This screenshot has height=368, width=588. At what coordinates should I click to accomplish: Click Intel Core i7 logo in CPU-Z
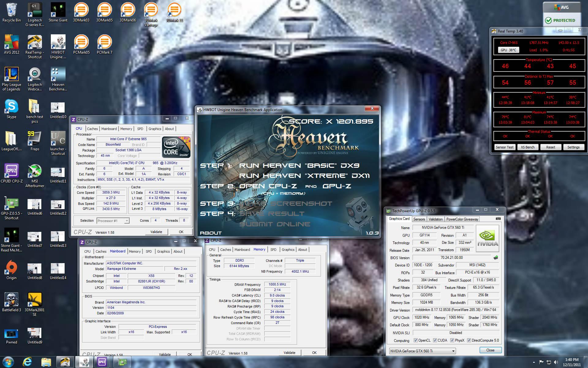click(176, 148)
